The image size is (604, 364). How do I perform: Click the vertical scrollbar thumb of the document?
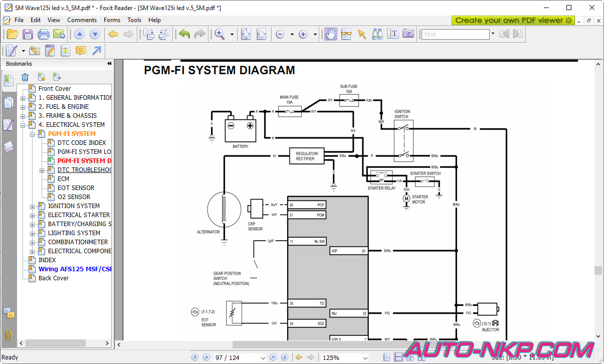coord(597,270)
